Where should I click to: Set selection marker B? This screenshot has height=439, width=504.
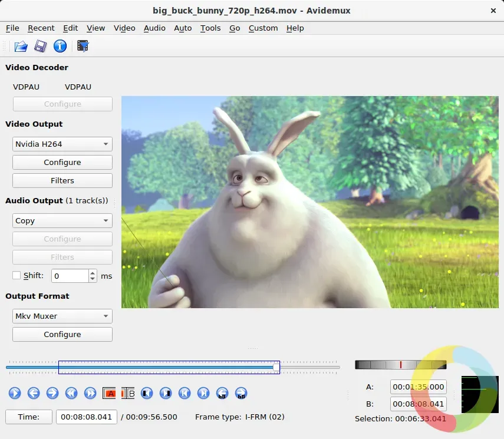(128, 393)
